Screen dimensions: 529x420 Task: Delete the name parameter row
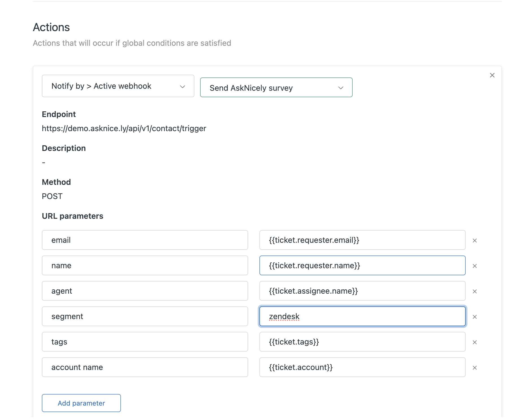(x=475, y=266)
